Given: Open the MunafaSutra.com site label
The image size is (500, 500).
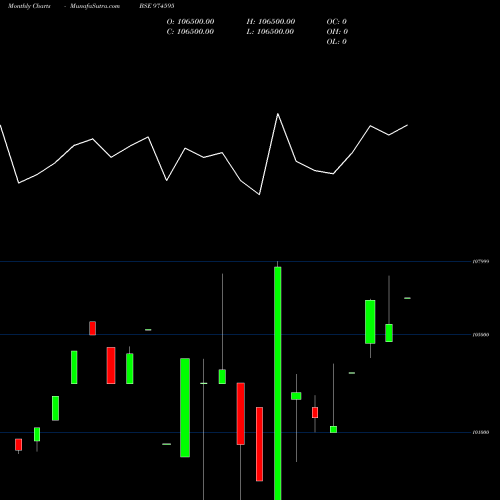Looking at the screenshot, I should click(95, 6).
